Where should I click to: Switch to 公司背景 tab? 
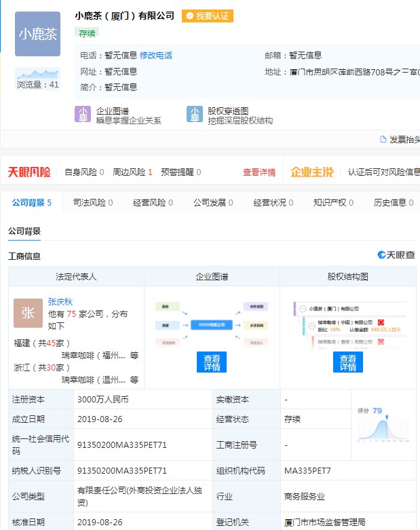point(32,202)
